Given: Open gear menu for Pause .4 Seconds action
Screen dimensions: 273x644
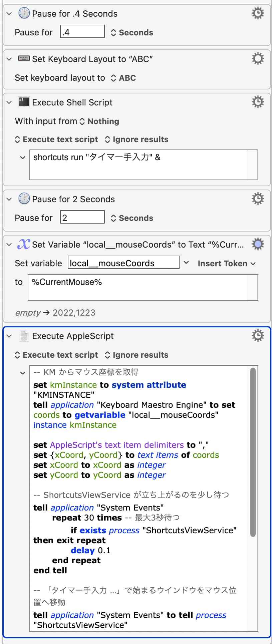Looking at the screenshot, I should coord(258,13).
